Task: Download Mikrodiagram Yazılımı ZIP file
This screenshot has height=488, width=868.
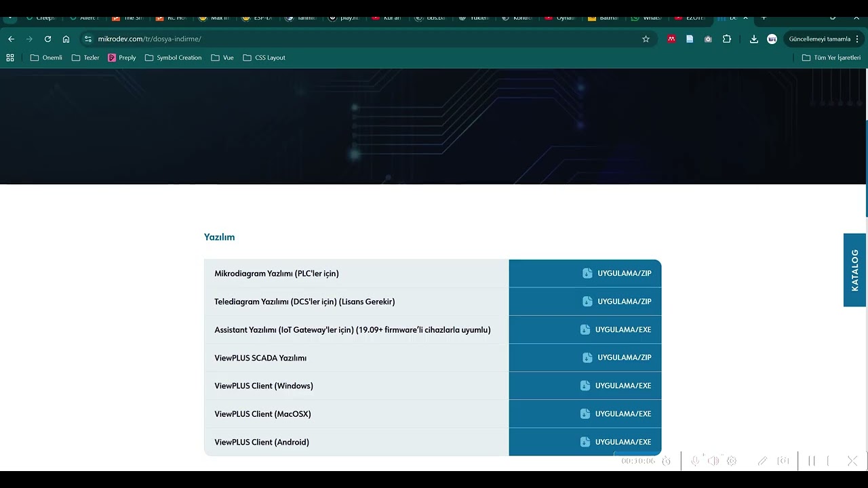Action: point(617,274)
